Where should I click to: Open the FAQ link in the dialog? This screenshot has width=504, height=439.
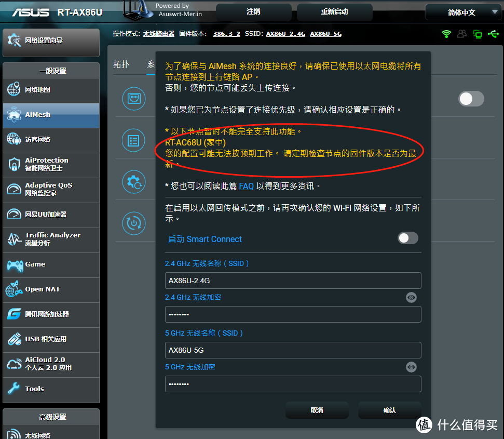(246, 185)
